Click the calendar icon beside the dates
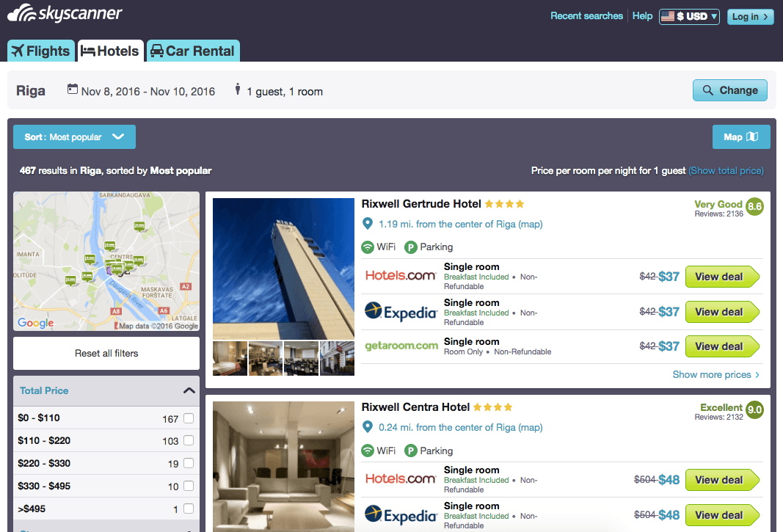783x532 pixels. (x=73, y=90)
